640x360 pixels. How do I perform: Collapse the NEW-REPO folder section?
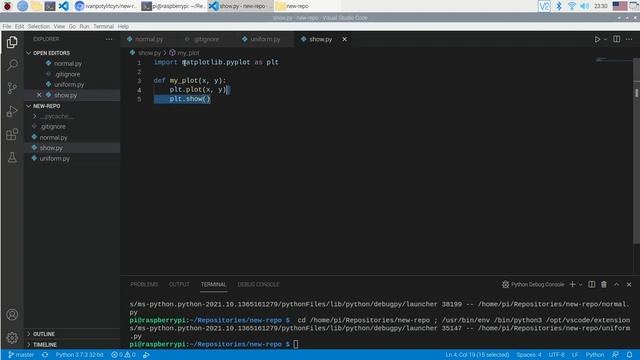click(x=46, y=106)
